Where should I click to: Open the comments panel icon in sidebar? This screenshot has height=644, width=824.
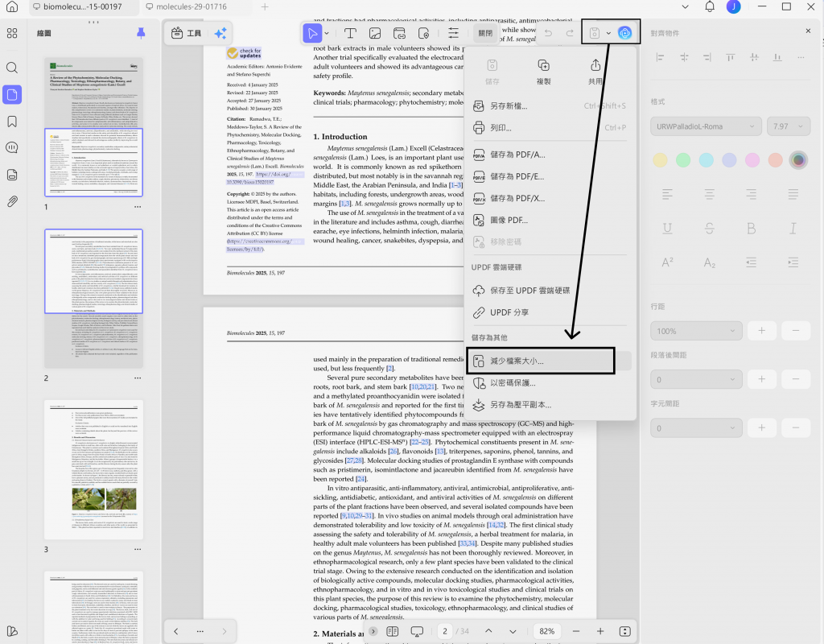pos(12,148)
